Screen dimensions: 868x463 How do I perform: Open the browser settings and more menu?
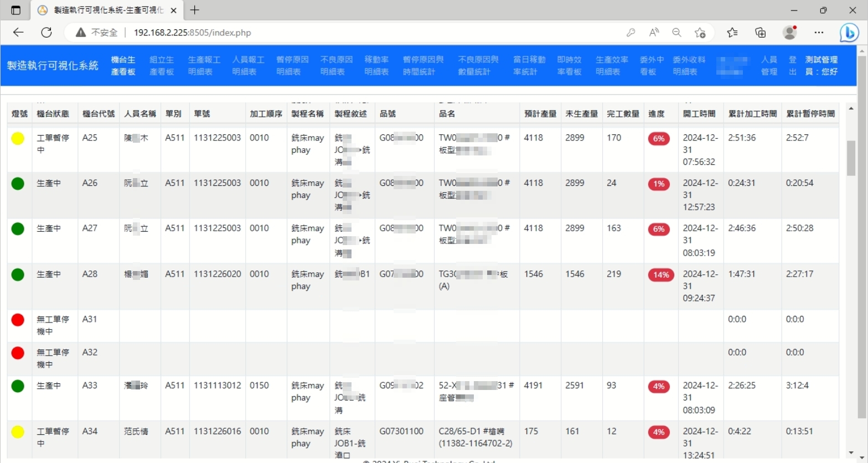(x=819, y=33)
